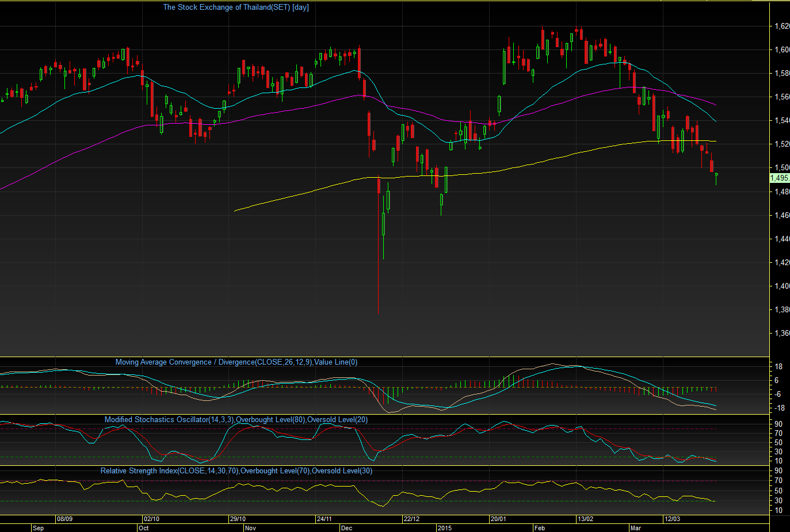Click the Dec month label
Screen dimensions: 790x532
coord(346,528)
